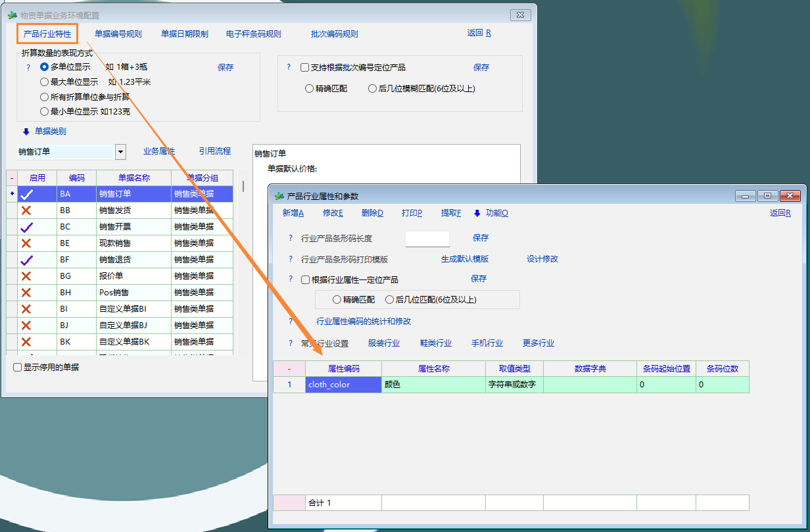Click the help question mark beside 行业属性编码的统计和修改
810x532 pixels.
click(x=291, y=322)
